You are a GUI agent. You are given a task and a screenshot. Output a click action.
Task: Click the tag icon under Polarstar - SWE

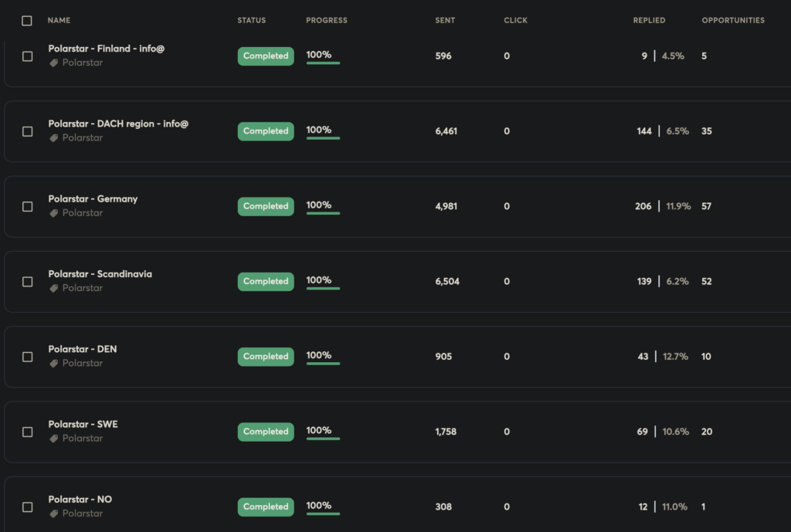coord(54,439)
